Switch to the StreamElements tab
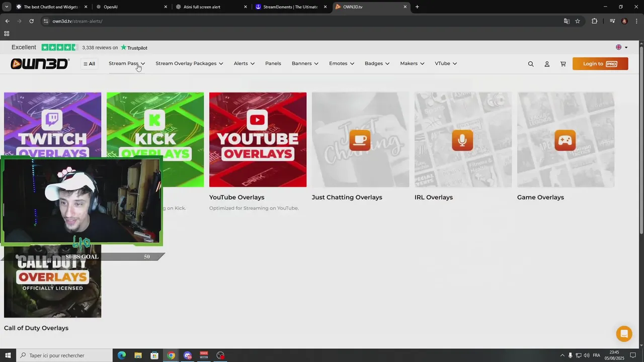The image size is (644, 362). (x=291, y=7)
